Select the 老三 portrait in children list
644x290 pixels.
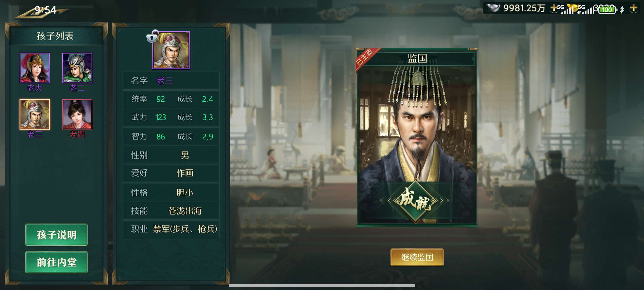pos(35,114)
